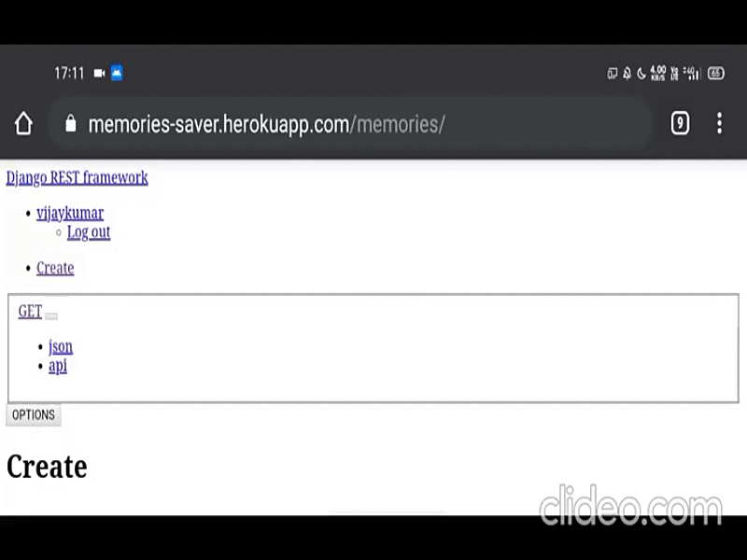747x560 pixels.
Task: Click the Log out link
Action: click(x=89, y=231)
